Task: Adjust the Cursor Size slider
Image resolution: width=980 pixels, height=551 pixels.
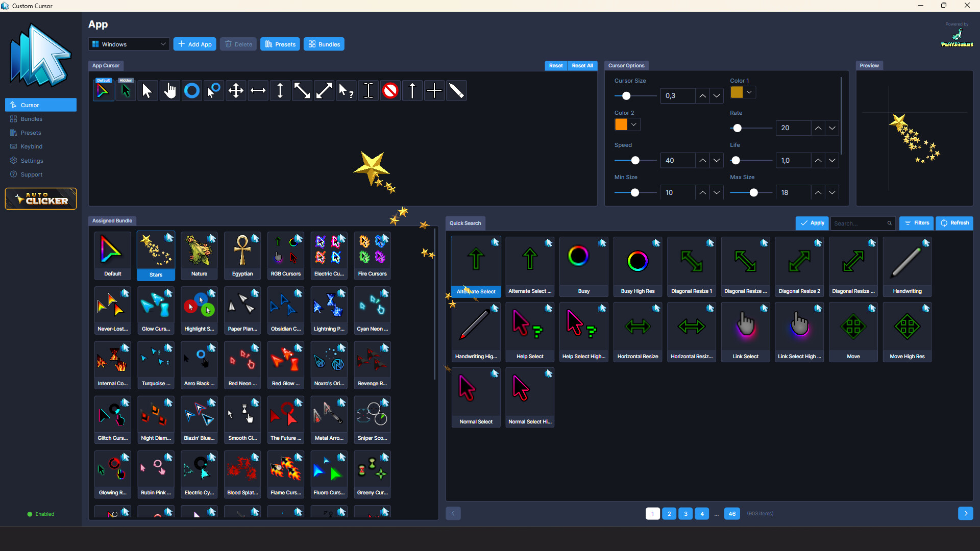Action: pyautogui.click(x=626, y=96)
